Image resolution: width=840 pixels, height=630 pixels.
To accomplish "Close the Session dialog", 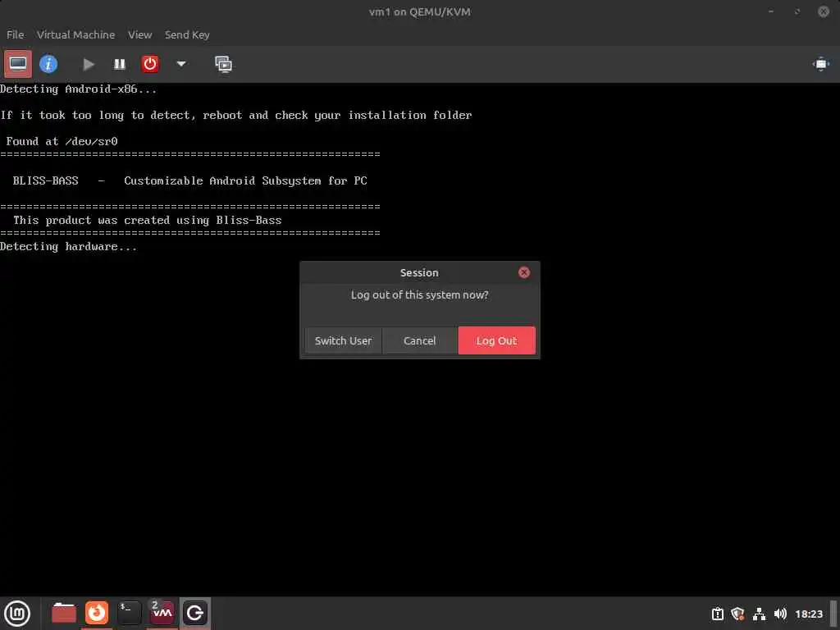I will (x=524, y=272).
